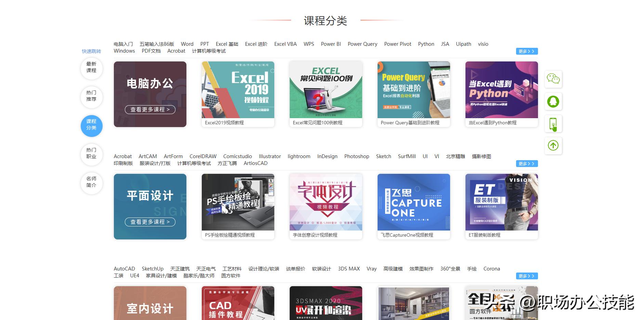Open the Photoshop category link
This screenshot has height=320, width=644.
pos(357,156)
